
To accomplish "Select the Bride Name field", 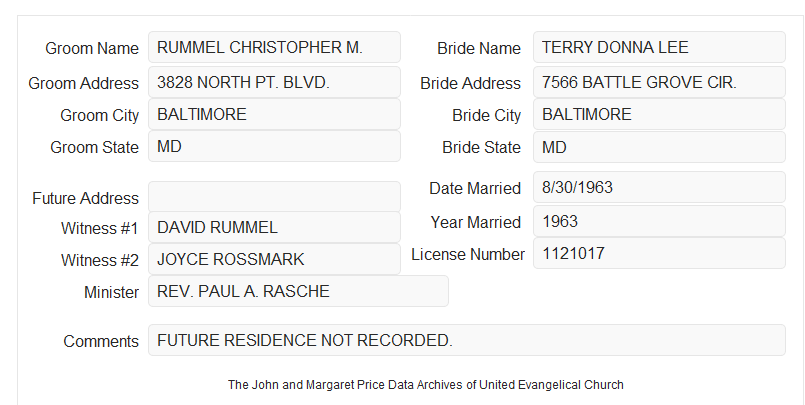I will pyautogui.click(x=659, y=47).
